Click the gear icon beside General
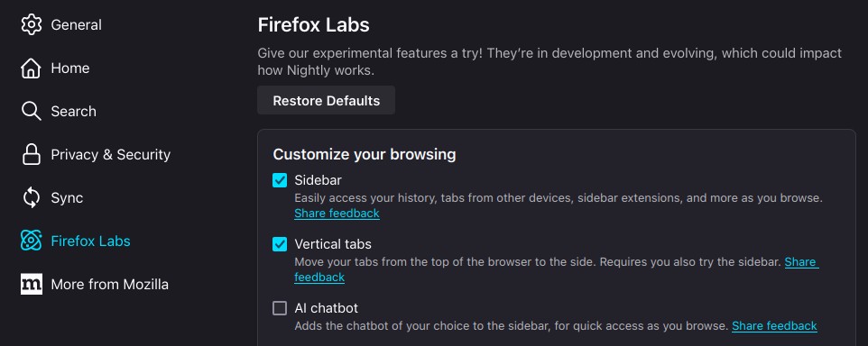Image resolution: width=868 pixels, height=346 pixels. coord(31,25)
